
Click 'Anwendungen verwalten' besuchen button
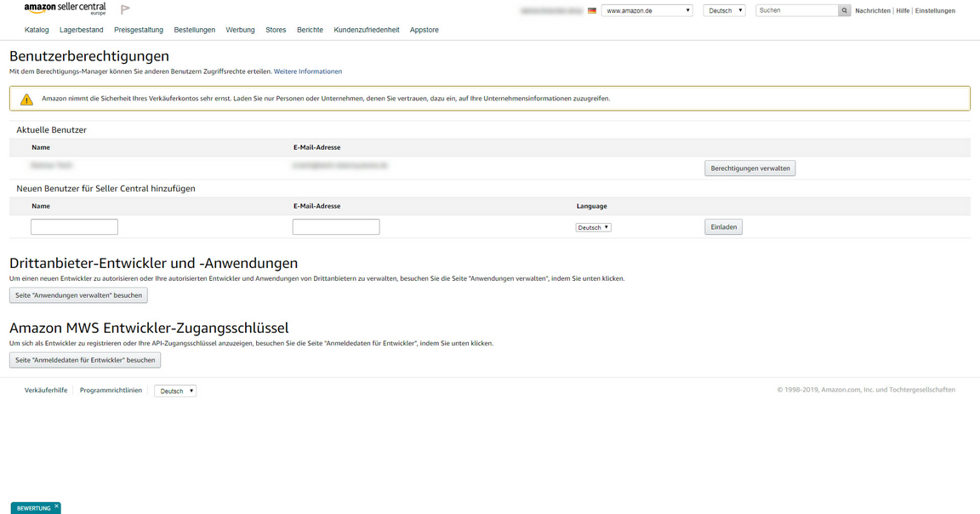[x=79, y=295]
